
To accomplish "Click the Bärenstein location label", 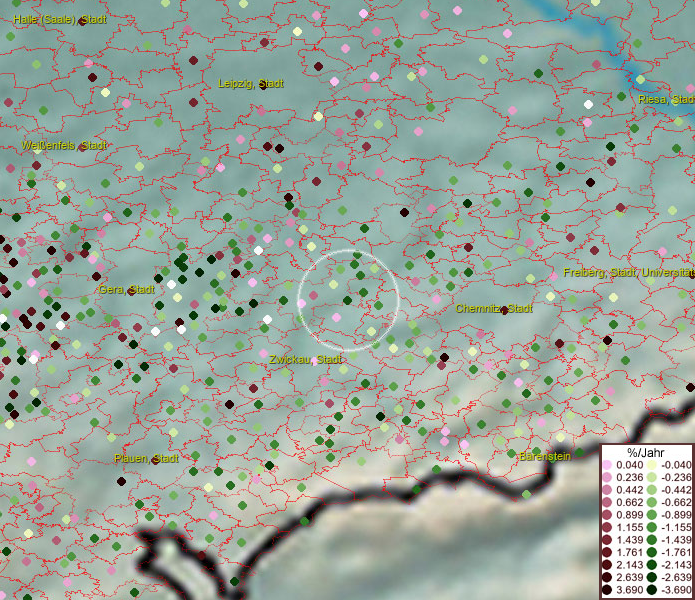I will coord(545,456).
